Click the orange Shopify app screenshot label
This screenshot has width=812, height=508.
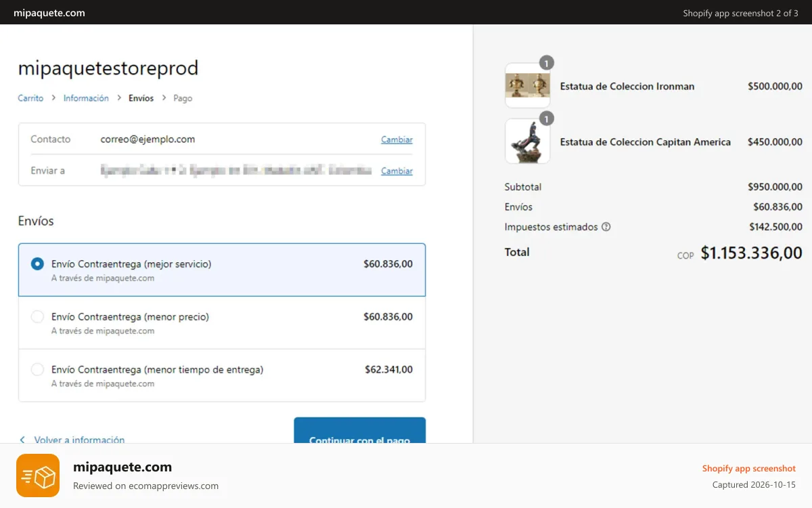click(x=748, y=468)
